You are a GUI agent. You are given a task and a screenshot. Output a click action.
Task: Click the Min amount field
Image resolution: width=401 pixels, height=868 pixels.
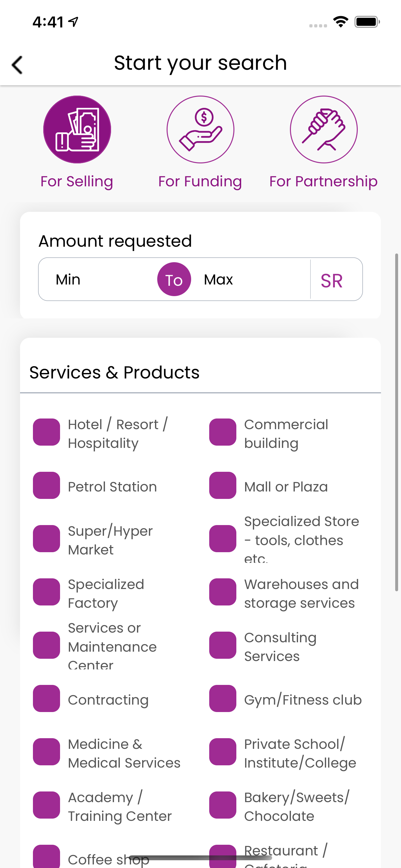[98, 279]
